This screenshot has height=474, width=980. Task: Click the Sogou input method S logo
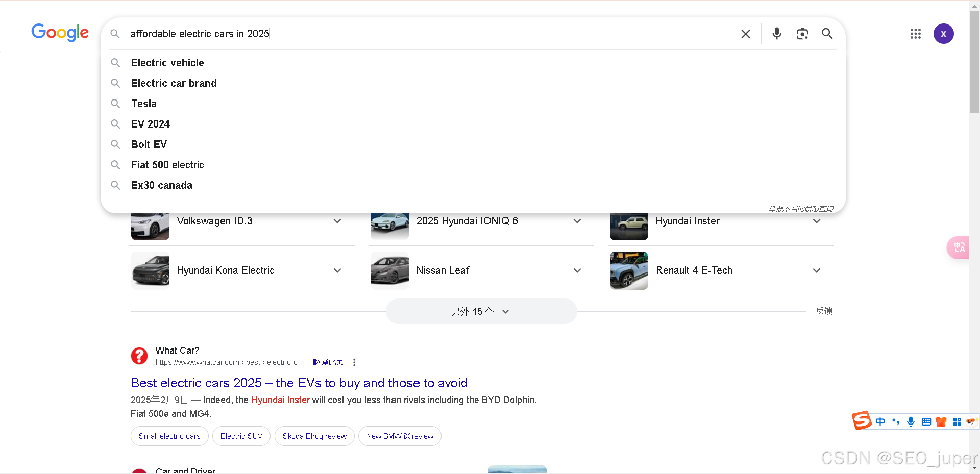(x=862, y=420)
